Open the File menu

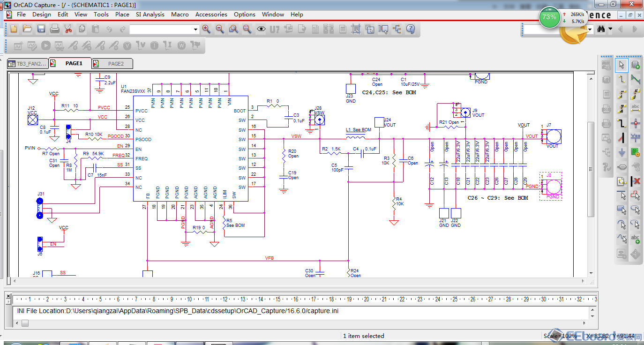coord(21,15)
